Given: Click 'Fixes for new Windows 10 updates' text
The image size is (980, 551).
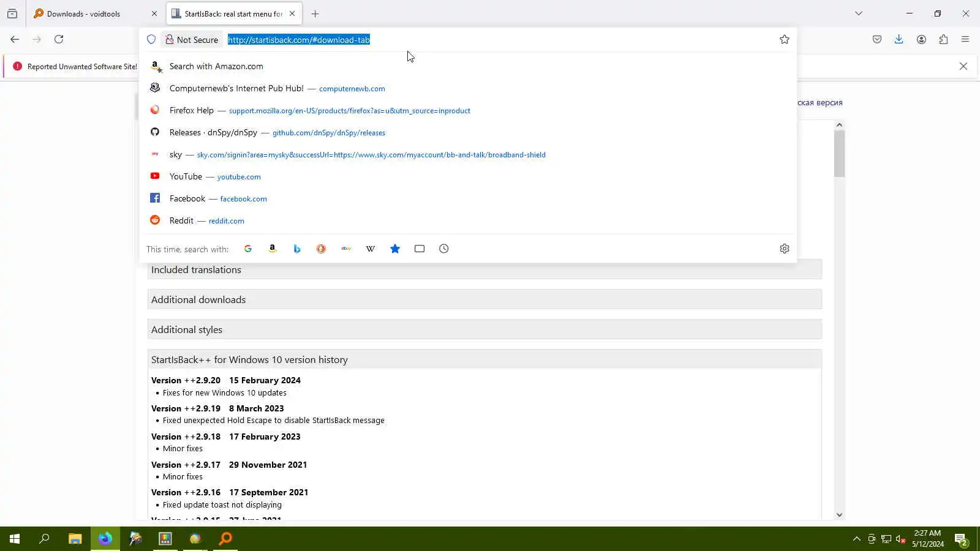Looking at the screenshot, I should pos(225,393).
